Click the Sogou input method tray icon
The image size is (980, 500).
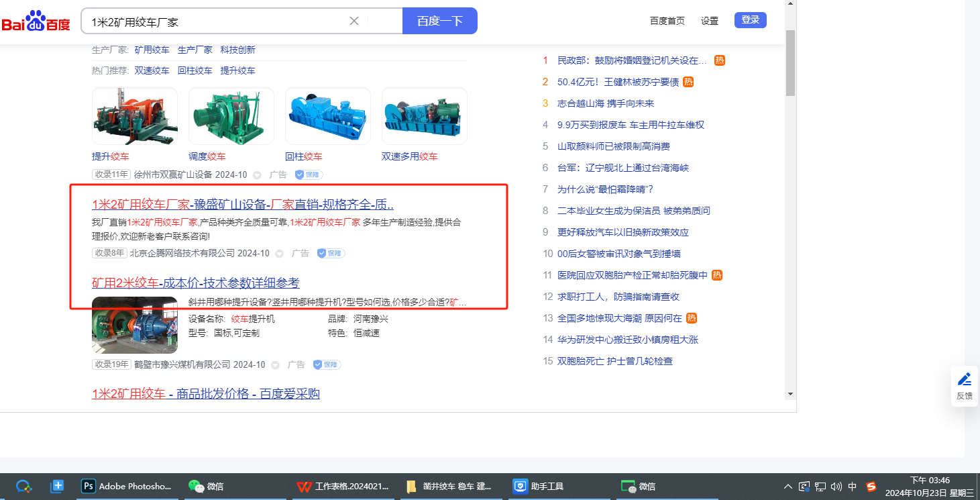pyautogui.click(x=871, y=486)
